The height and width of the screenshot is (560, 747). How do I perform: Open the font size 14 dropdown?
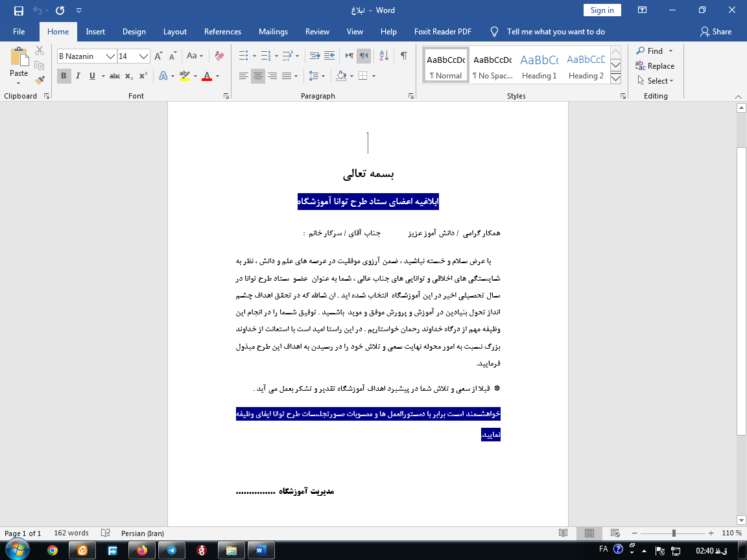[x=143, y=56]
